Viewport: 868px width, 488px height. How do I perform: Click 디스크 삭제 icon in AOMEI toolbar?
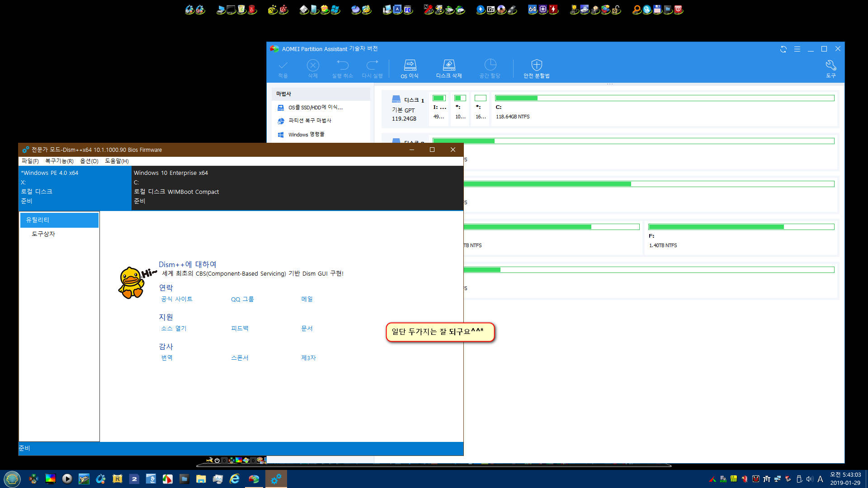(448, 69)
